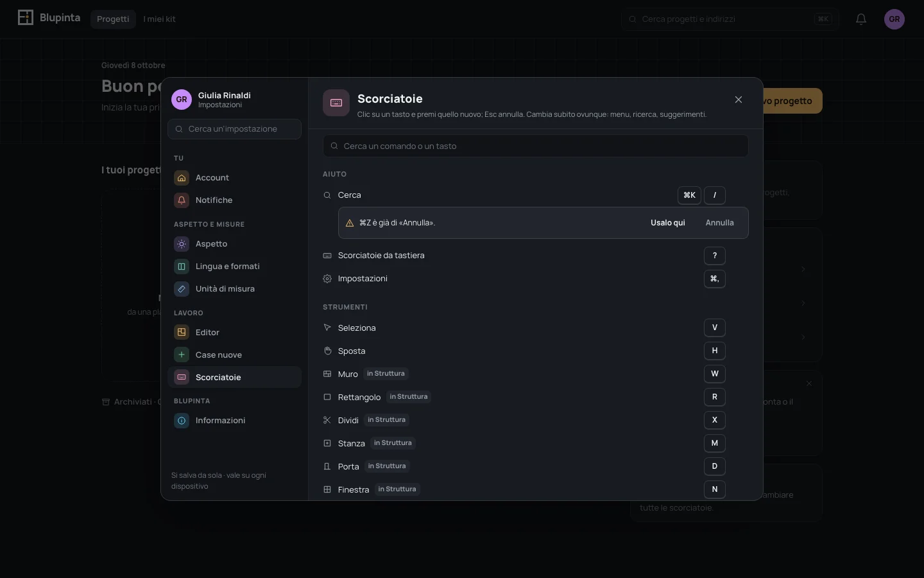Open Lingua e formati icon
924x578 pixels.
pos(182,267)
